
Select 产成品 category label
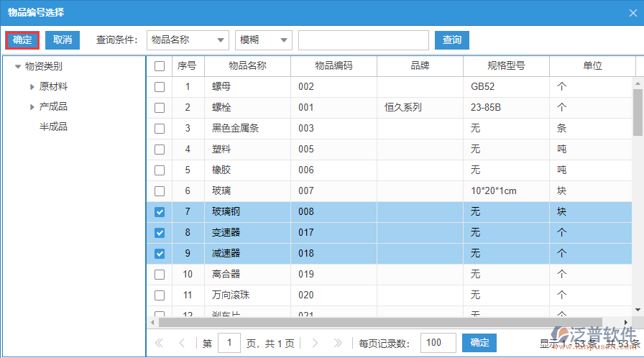click(53, 106)
